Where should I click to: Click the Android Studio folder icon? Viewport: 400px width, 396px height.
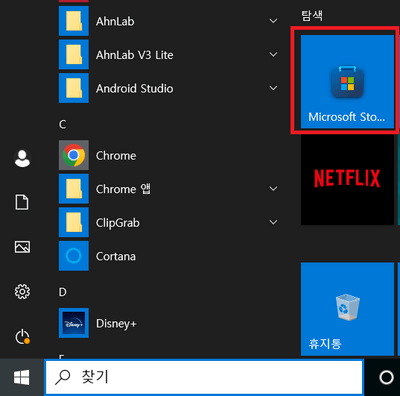point(74,88)
